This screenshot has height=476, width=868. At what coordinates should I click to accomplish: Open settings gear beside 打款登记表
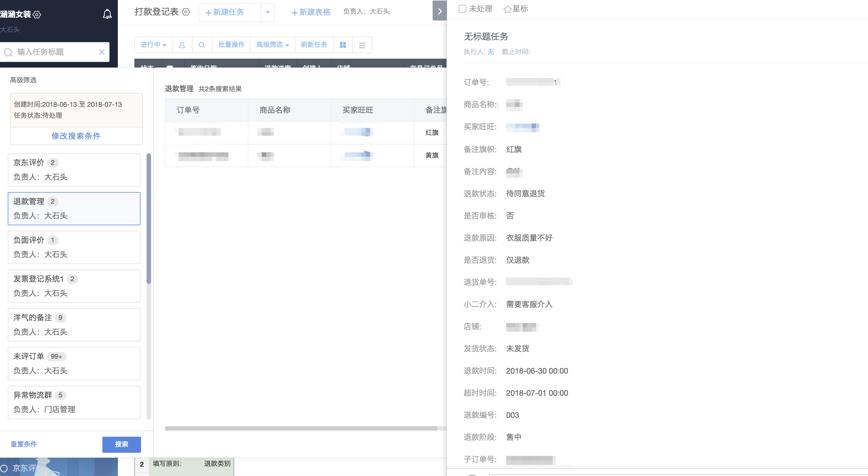(x=186, y=12)
